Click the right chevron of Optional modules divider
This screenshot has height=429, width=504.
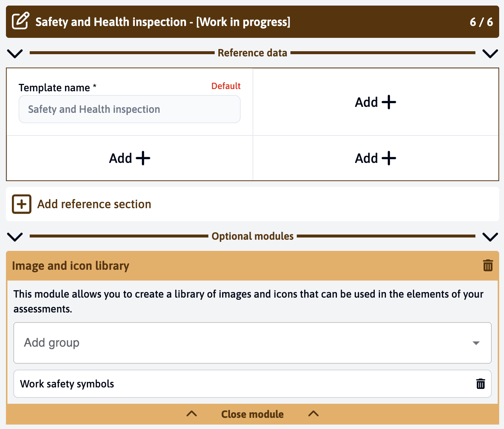(x=490, y=236)
